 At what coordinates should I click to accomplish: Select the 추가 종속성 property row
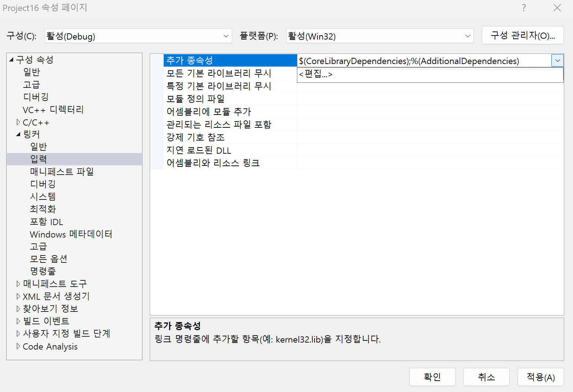point(230,60)
